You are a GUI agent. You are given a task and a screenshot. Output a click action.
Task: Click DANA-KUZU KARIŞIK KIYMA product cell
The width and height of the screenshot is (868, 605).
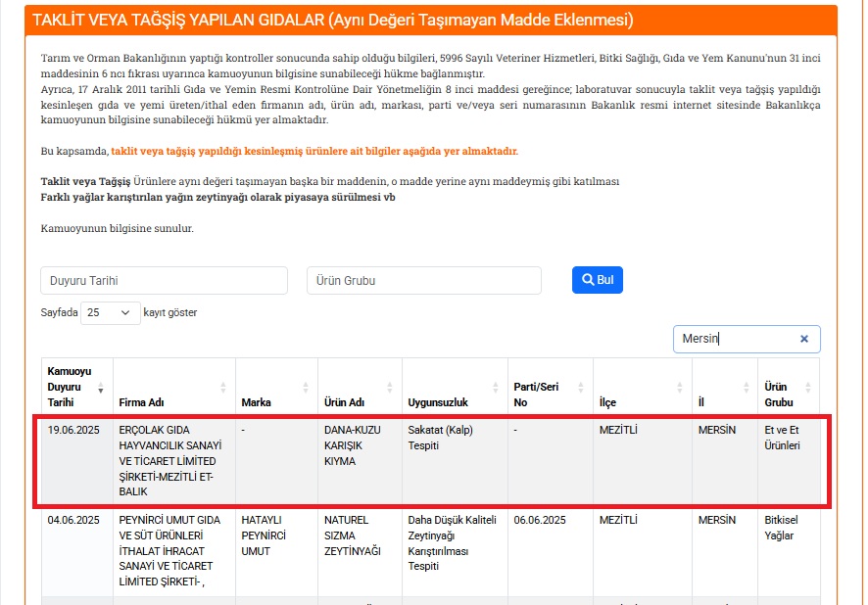(360, 460)
